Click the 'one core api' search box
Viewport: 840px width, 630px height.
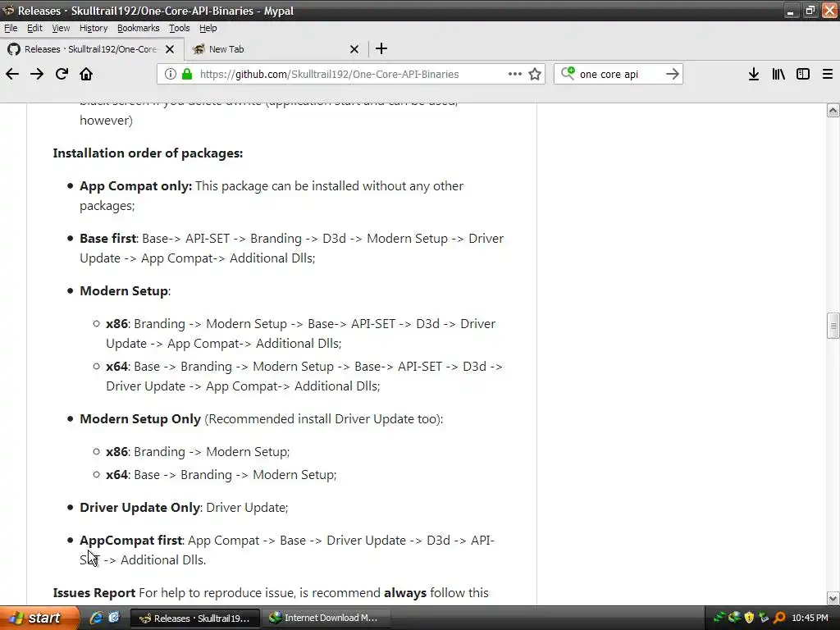pos(619,74)
